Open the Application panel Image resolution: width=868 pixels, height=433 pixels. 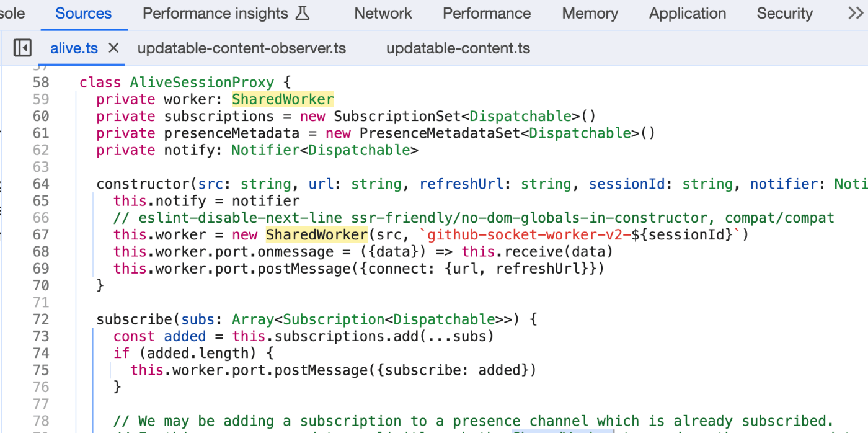coord(687,13)
